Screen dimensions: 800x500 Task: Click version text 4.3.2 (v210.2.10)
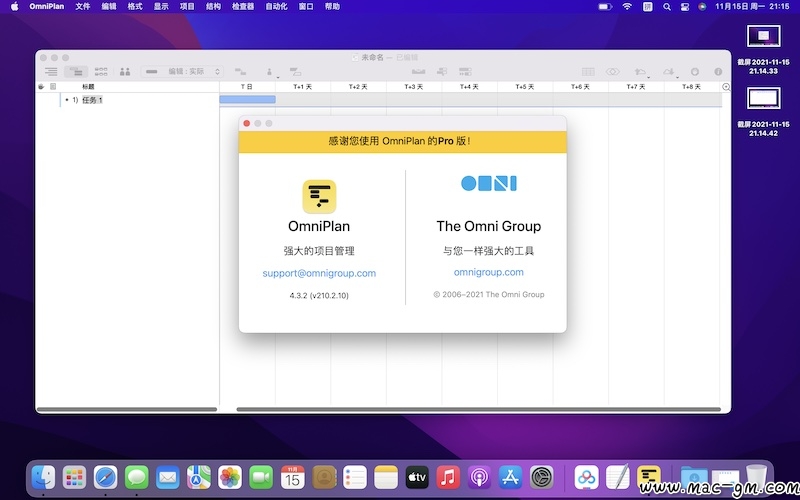pos(319,295)
